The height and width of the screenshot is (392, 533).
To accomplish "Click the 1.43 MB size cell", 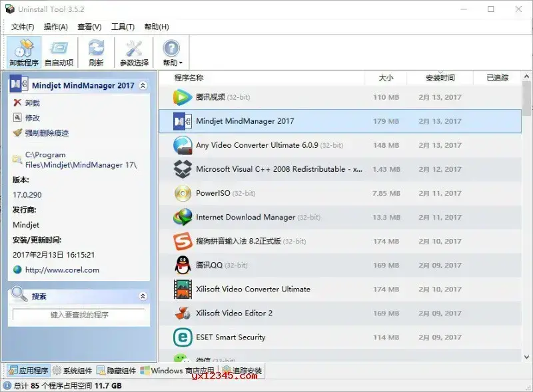I will [x=386, y=169].
